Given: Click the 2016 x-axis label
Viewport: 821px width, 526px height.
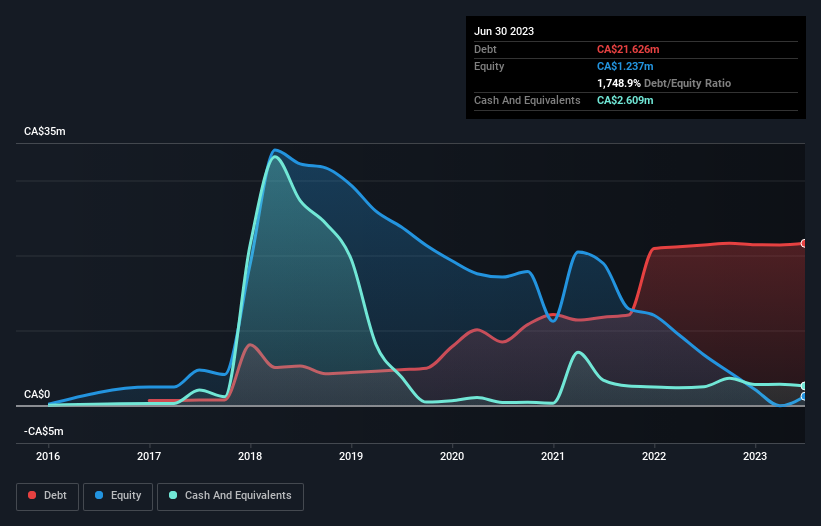Looking at the screenshot, I should pos(48,456).
